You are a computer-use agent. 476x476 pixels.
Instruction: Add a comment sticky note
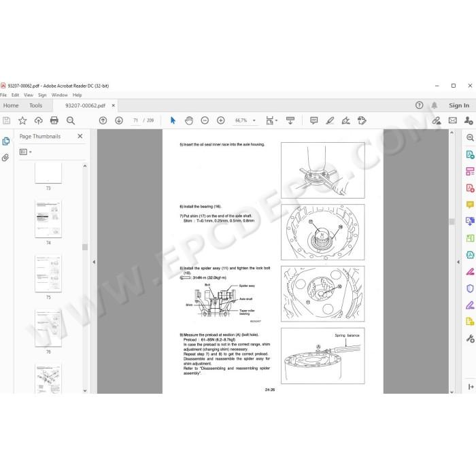tap(314, 120)
